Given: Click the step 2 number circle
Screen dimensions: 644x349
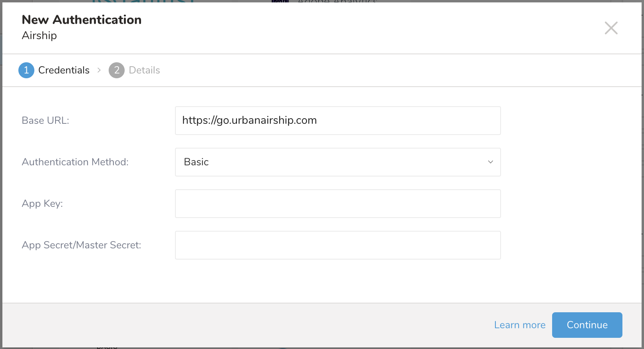Looking at the screenshot, I should click(117, 70).
